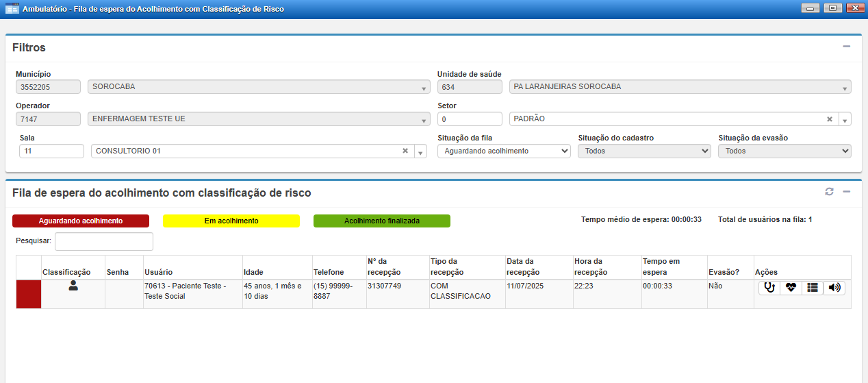
Task: Collapse the Fila de espera panel
Action: point(847,192)
